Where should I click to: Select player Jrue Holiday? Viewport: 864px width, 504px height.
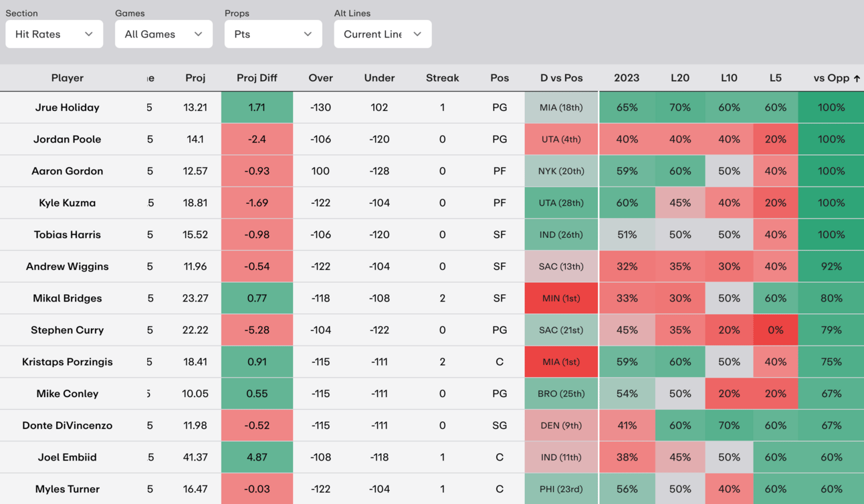click(68, 107)
